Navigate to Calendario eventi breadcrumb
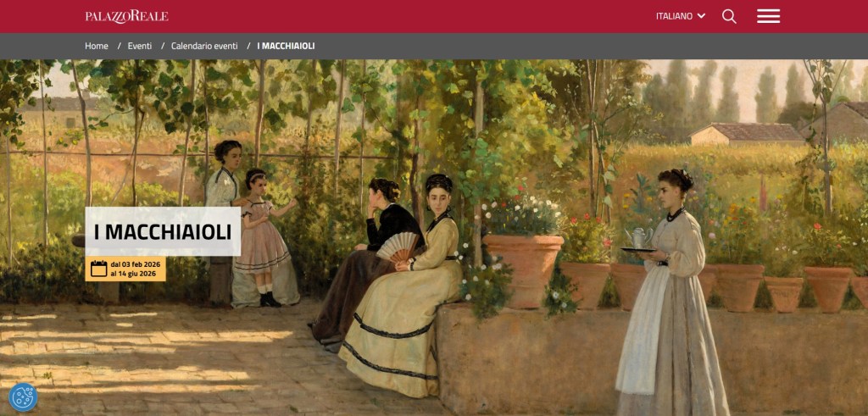 [204, 46]
